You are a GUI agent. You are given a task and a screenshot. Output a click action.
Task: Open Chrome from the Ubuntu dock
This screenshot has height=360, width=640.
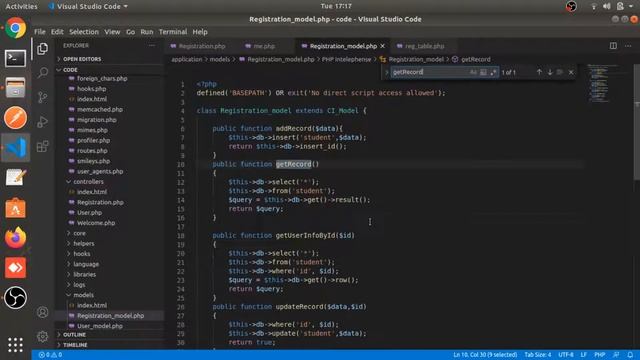(x=16, y=28)
